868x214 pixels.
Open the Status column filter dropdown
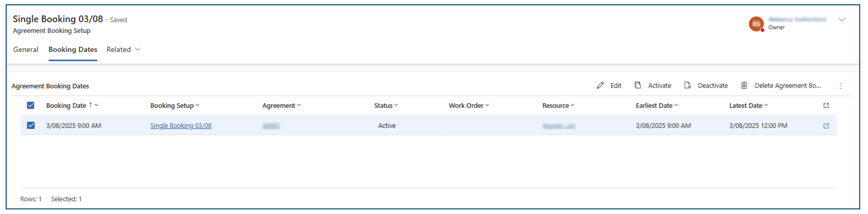click(386, 105)
